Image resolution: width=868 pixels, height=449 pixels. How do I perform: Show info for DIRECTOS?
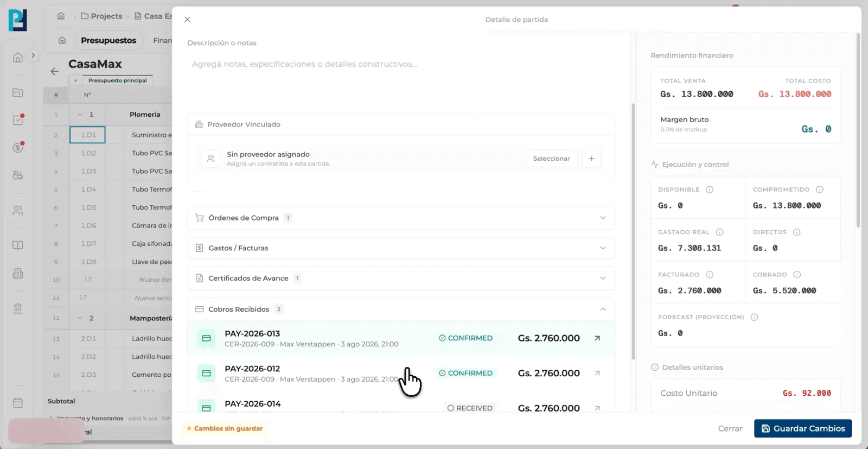tap(797, 232)
